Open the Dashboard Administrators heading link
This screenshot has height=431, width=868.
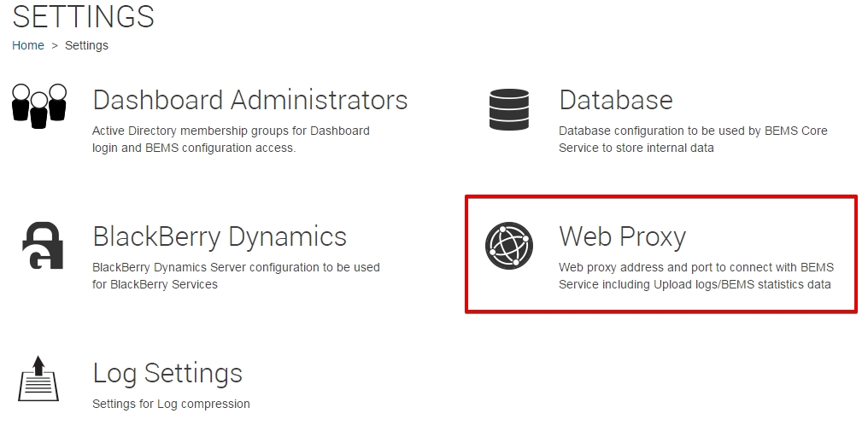point(249,101)
